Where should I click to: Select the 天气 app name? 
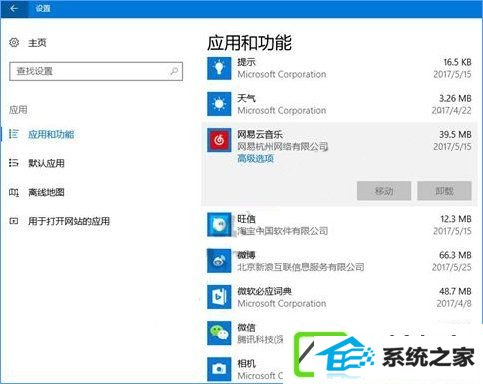click(x=246, y=98)
